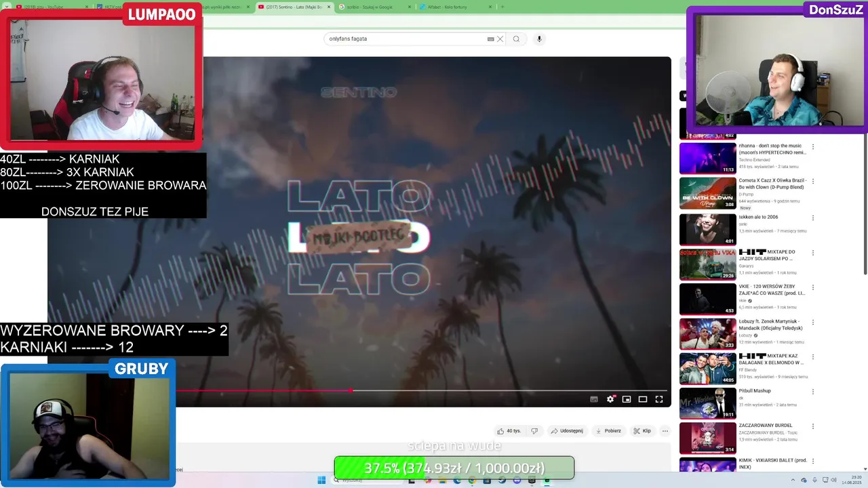This screenshot has height=488, width=868.
Task: Open Be with Clown video thumbnail
Action: point(707,193)
